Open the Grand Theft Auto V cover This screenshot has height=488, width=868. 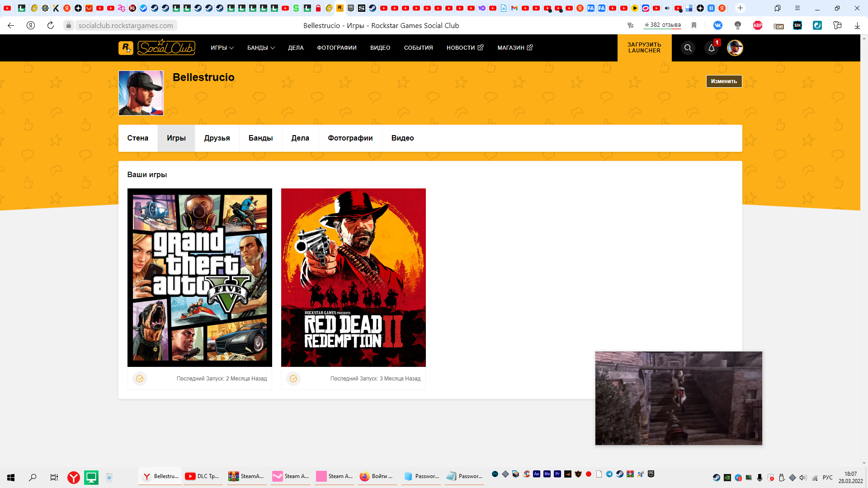coord(200,277)
